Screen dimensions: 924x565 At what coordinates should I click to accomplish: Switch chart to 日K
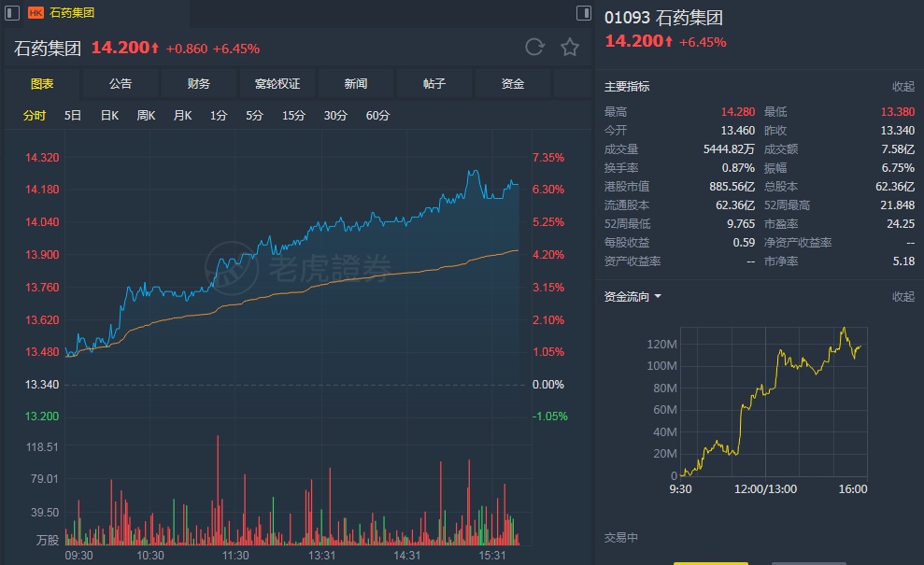(x=109, y=116)
